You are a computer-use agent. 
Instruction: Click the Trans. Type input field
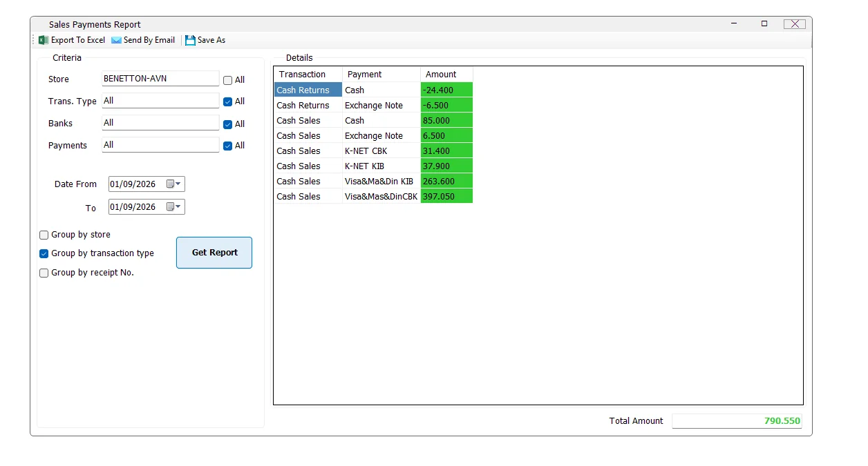pos(160,101)
